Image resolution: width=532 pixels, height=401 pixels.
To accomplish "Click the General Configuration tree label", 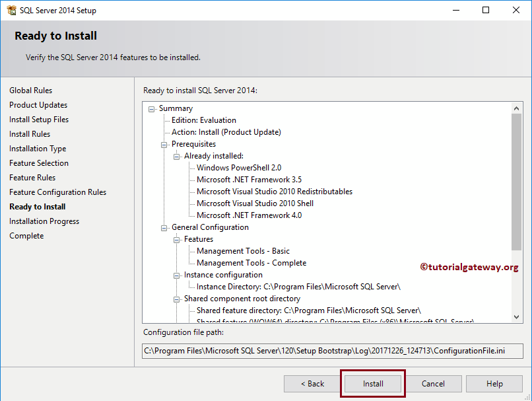I will click(210, 227).
